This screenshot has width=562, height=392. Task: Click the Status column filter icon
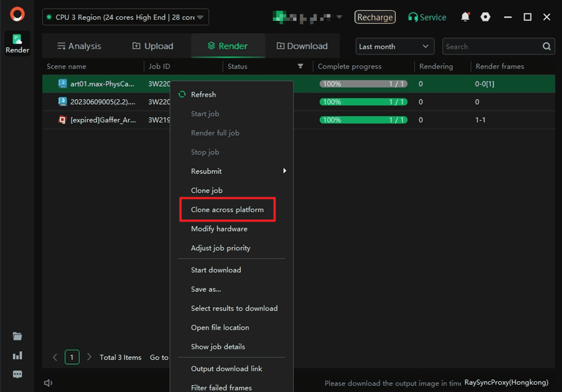tap(301, 66)
